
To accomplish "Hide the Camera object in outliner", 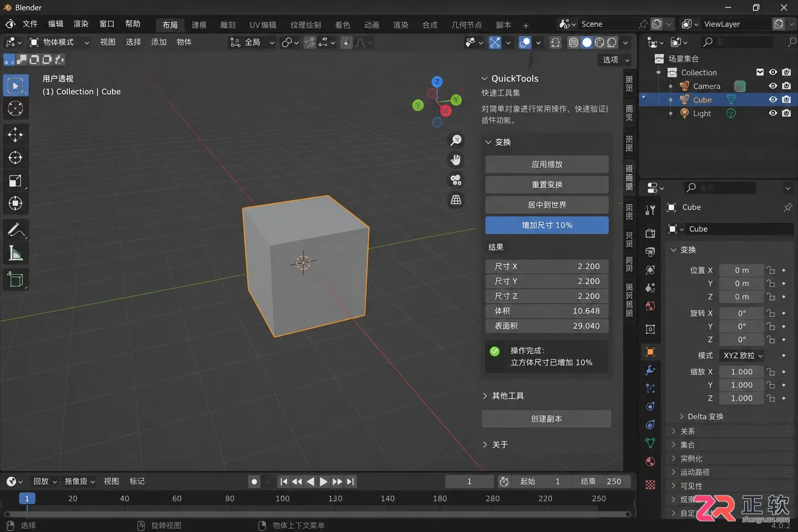I will click(x=773, y=86).
